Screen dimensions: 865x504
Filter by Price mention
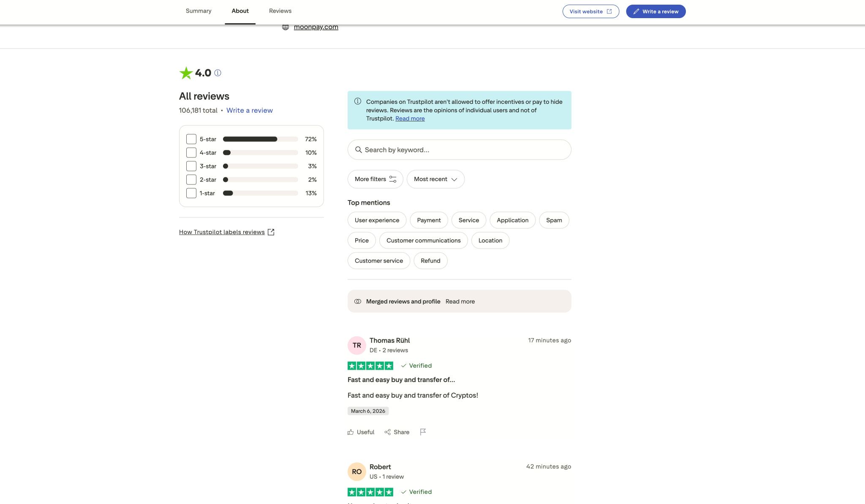(362, 241)
